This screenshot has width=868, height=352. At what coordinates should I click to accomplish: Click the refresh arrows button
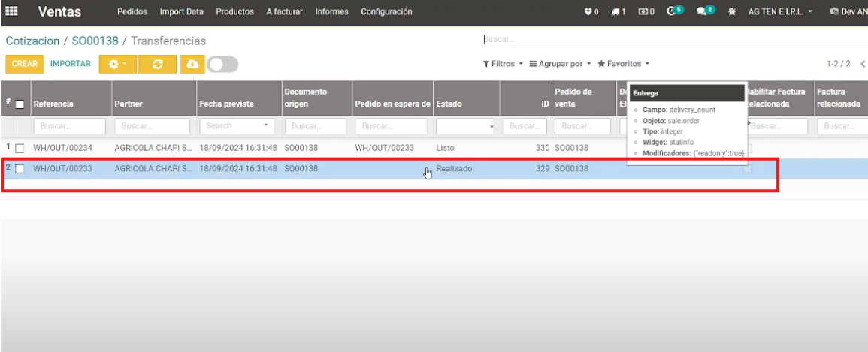click(x=157, y=64)
